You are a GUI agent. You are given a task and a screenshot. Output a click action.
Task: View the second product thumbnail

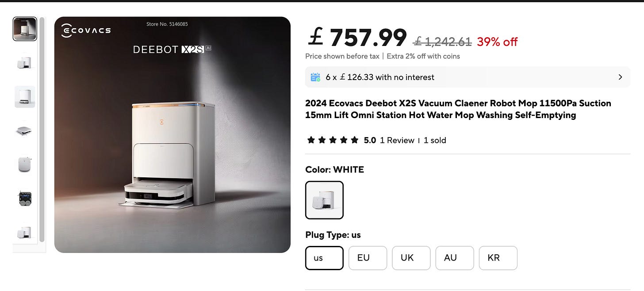[x=25, y=63]
